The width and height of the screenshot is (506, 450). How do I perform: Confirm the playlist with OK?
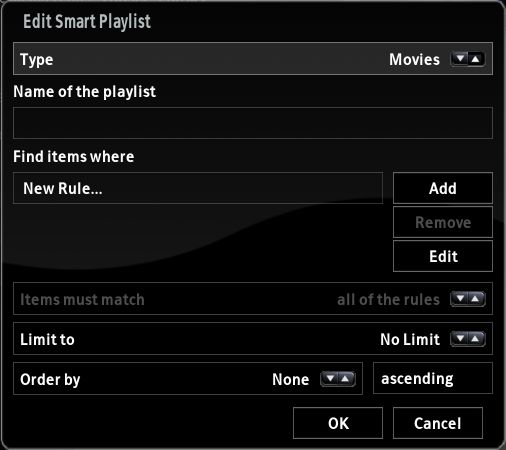338,423
